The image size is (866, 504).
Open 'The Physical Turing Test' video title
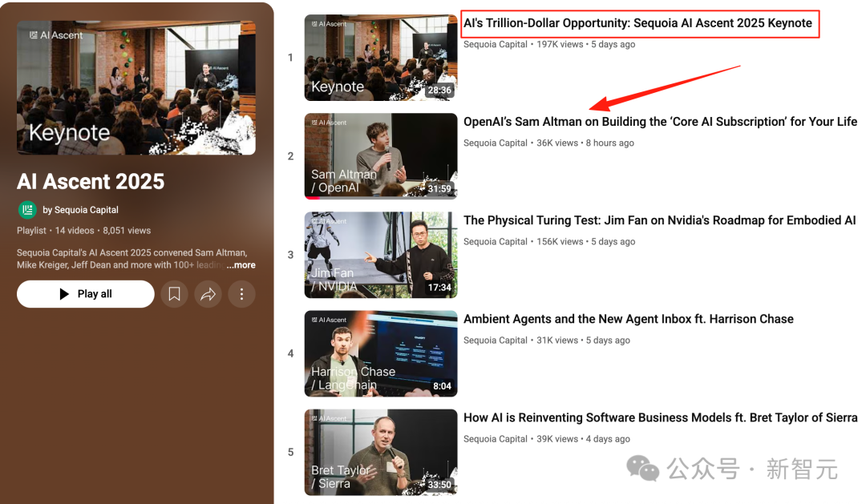[659, 220]
